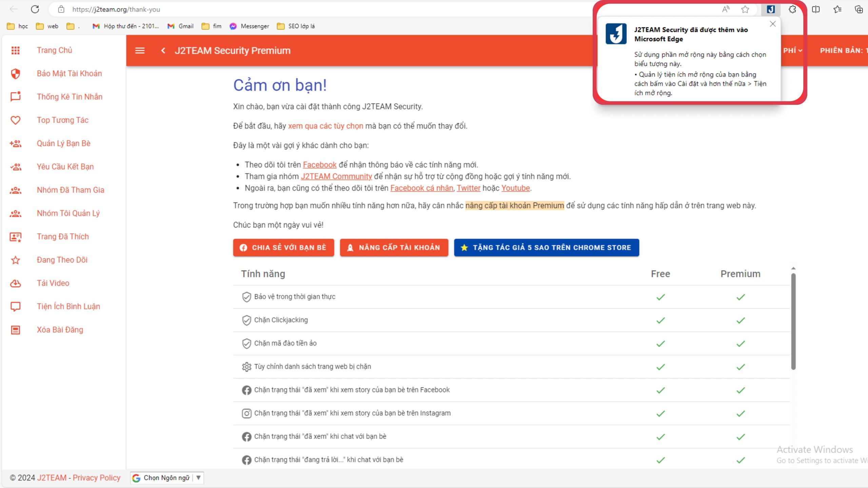The width and height of the screenshot is (868, 488).
Task: Open Trang Chủ menu item
Action: pos(55,50)
